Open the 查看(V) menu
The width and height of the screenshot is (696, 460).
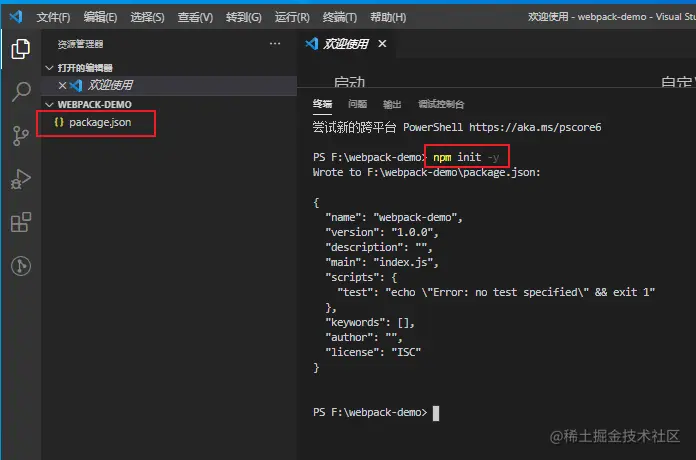pos(195,17)
